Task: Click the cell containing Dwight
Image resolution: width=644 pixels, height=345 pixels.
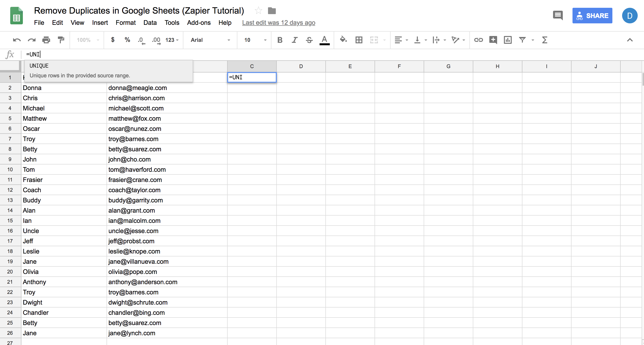Action: pyautogui.click(x=64, y=302)
